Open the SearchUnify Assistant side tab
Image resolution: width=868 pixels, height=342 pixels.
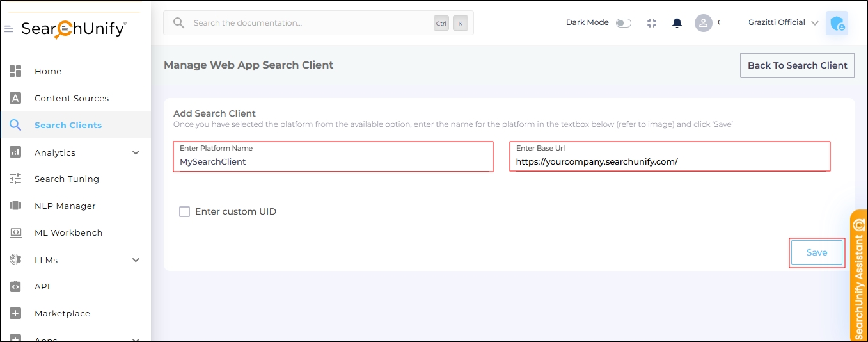pyautogui.click(x=858, y=275)
